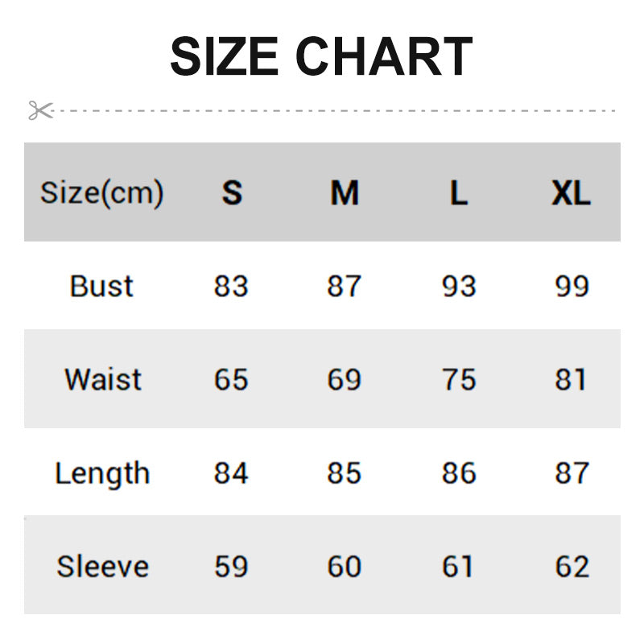The image size is (644, 644).
Task: Click the dashed cut line
Action: [x=338, y=111]
